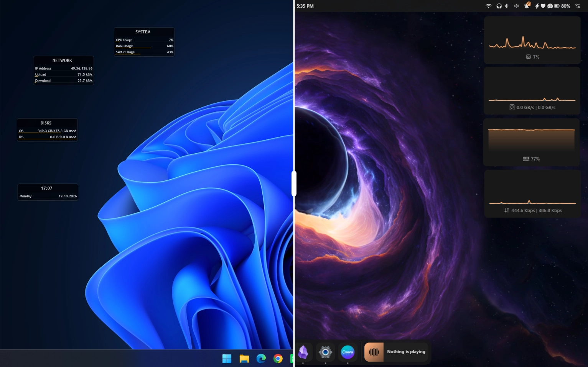Image resolution: width=588 pixels, height=367 pixels.
Task: Open the Wi-Fi status icon
Action: point(489,6)
